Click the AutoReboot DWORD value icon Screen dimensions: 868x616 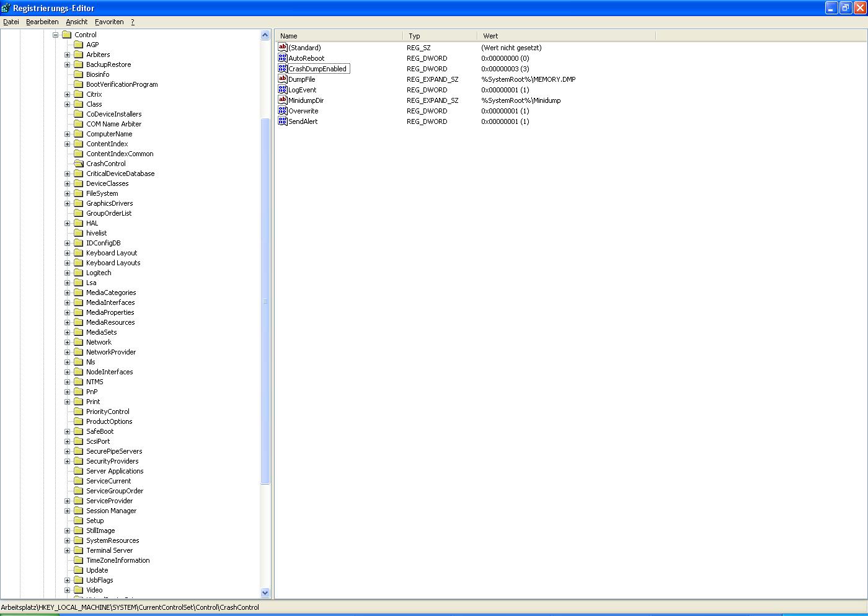click(283, 58)
